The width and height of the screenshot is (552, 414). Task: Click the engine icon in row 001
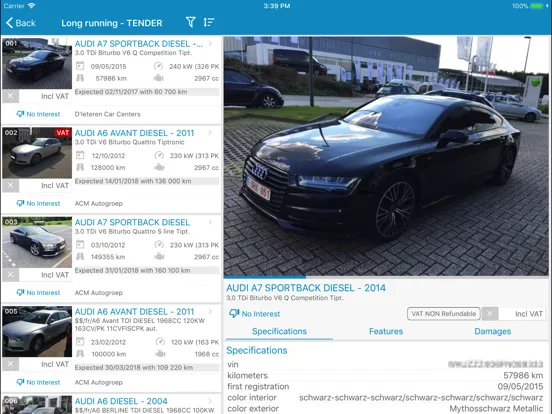click(159, 78)
